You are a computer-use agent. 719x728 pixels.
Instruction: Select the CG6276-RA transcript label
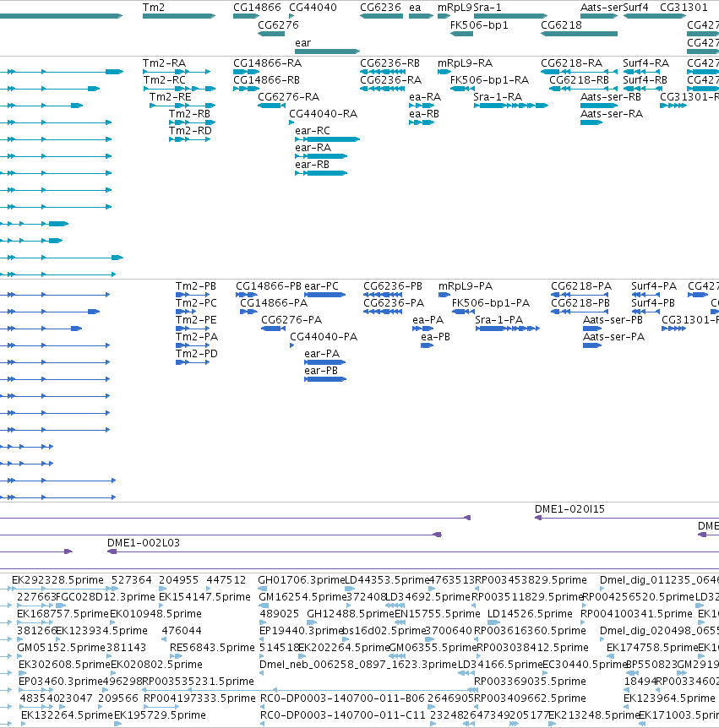click(288, 97)
